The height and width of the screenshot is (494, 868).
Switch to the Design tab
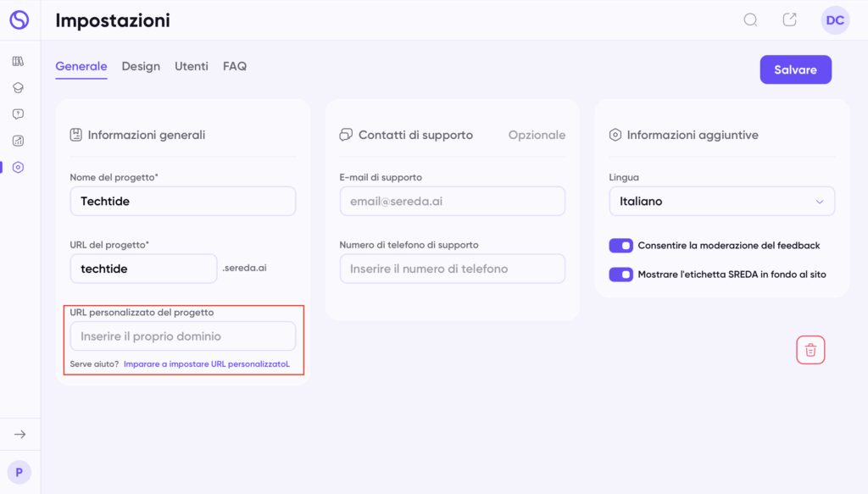[x=141, y=66]
